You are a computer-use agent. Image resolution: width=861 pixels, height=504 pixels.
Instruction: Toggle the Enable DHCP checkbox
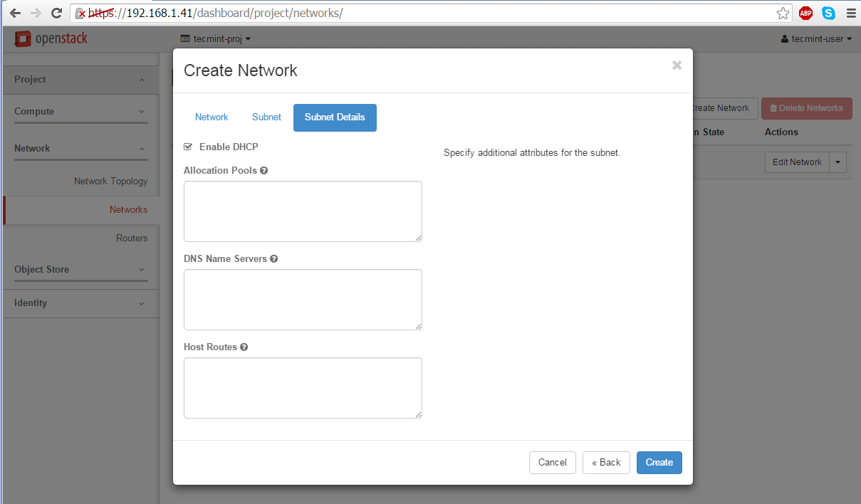(188, 147)
